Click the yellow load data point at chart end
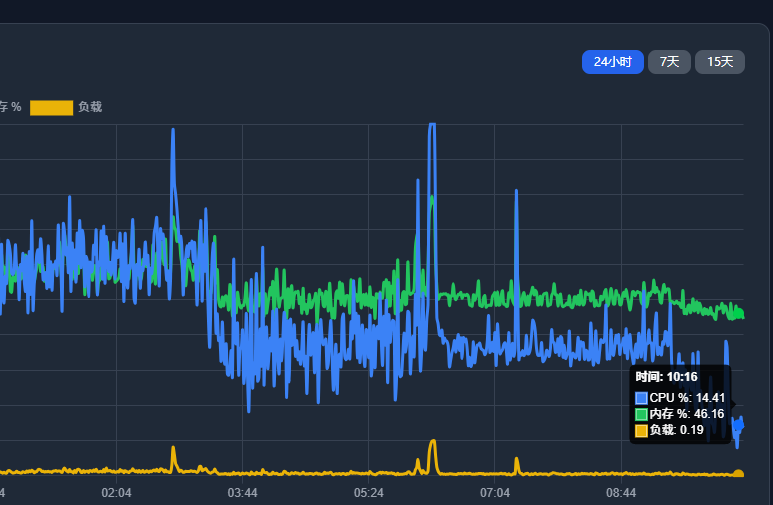This screenshot has height=505, width=773. [x=738, y=474]
